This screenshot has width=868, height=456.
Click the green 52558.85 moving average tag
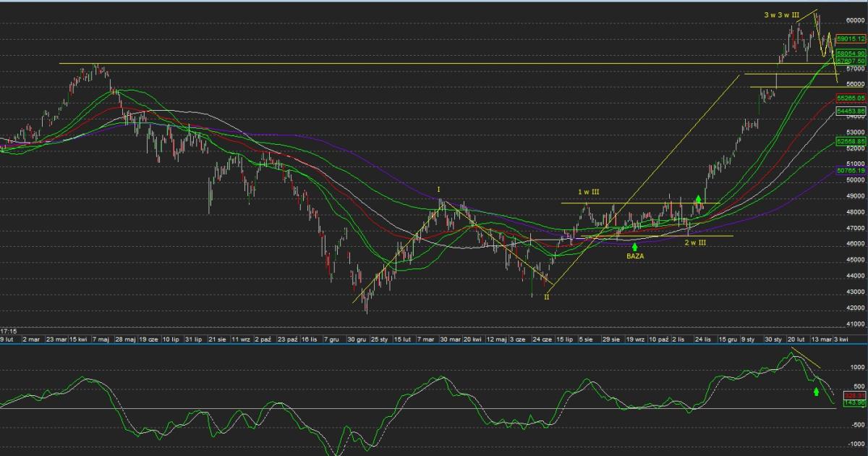pyautogui.click(x=851, y=140)
